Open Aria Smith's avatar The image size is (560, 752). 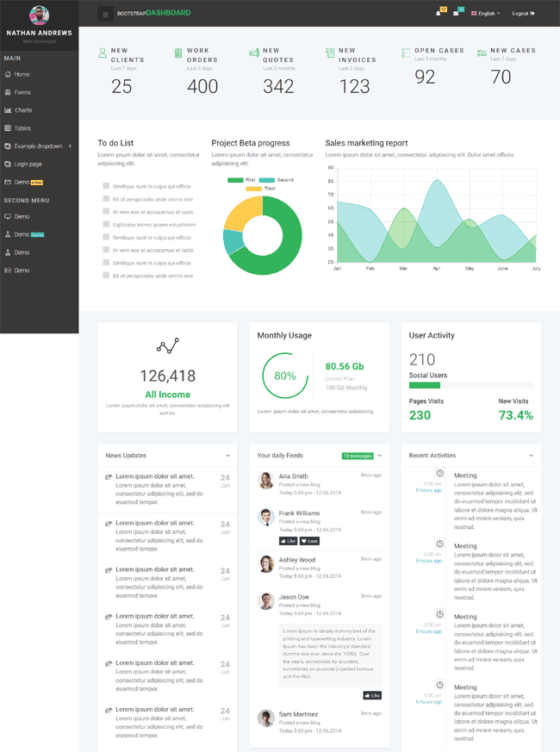(266, 480)
